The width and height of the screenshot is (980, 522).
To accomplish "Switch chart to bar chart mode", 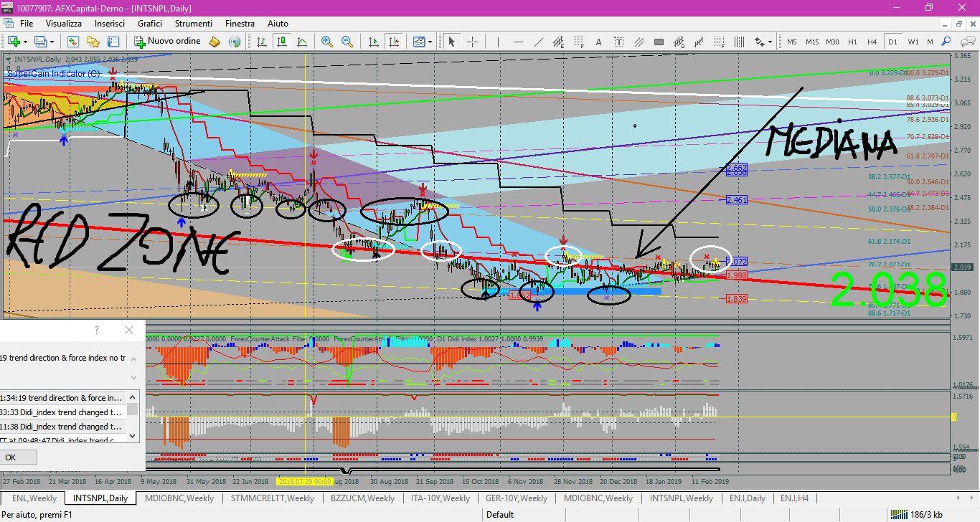I will click(x=262, y=42).
